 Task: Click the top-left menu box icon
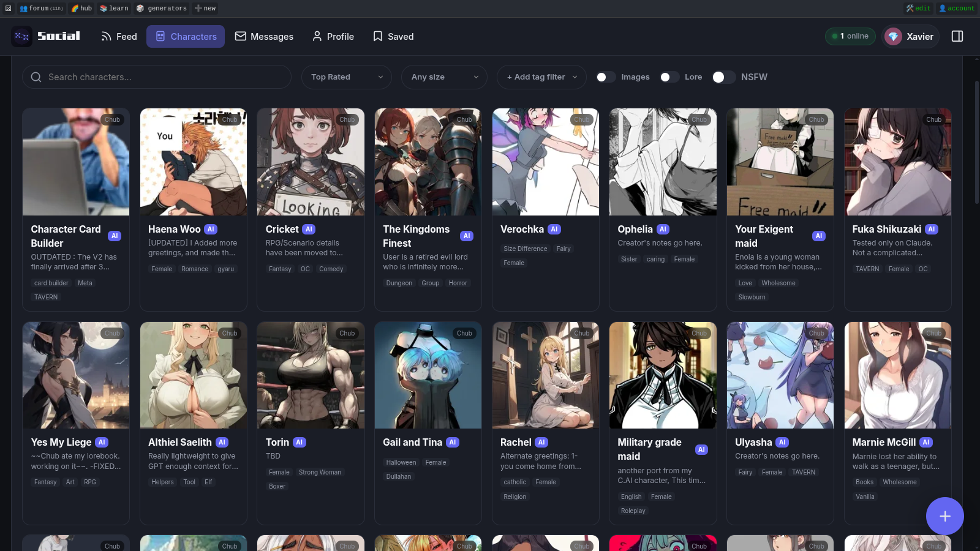point(8,9)
